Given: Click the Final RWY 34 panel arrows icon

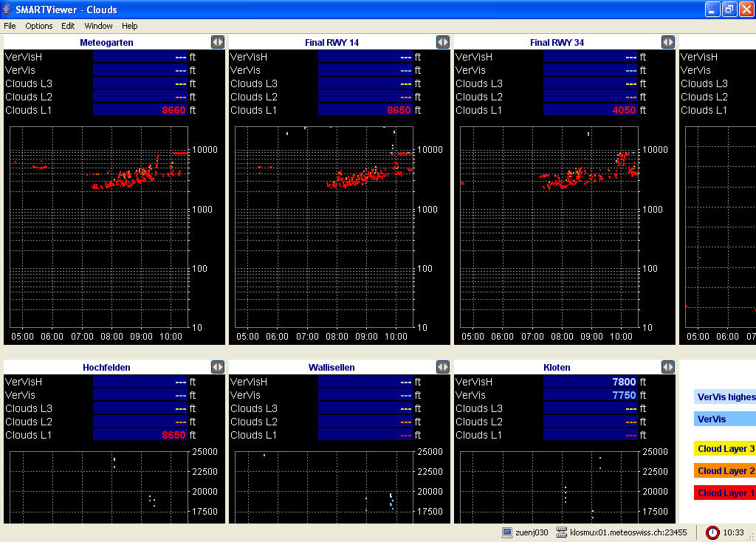Looking at the screenshot, I should click(x=667, y=42).
